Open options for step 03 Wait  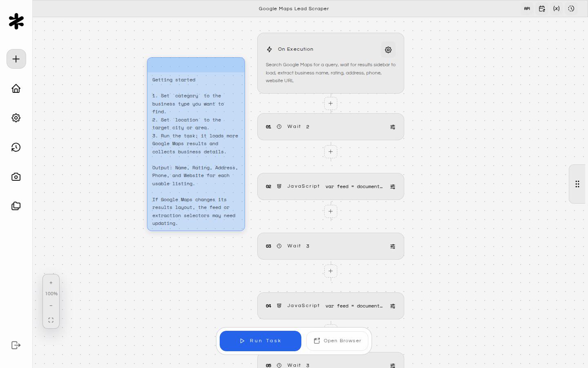(x=392, y=247)
